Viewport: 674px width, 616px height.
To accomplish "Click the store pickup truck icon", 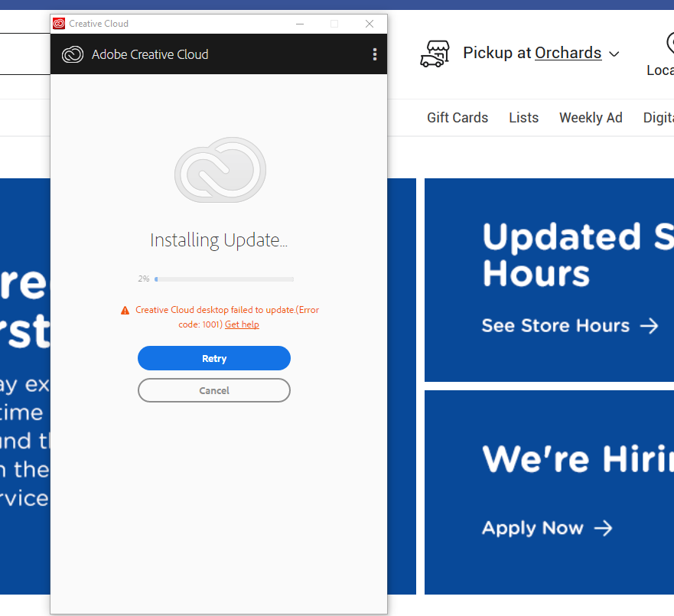I will 435,54.
